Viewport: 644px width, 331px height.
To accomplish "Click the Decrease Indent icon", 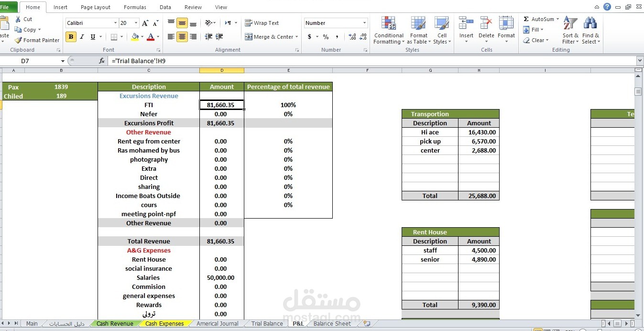I will 208,36.
